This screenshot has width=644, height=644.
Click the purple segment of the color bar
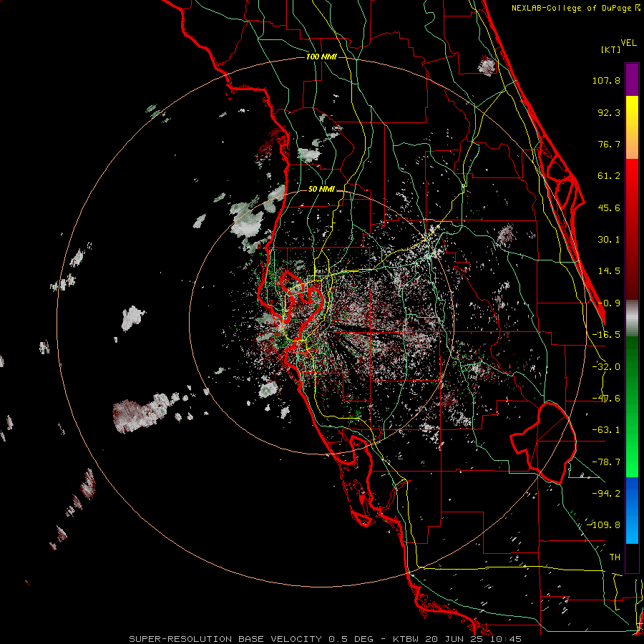coord(632,80)
